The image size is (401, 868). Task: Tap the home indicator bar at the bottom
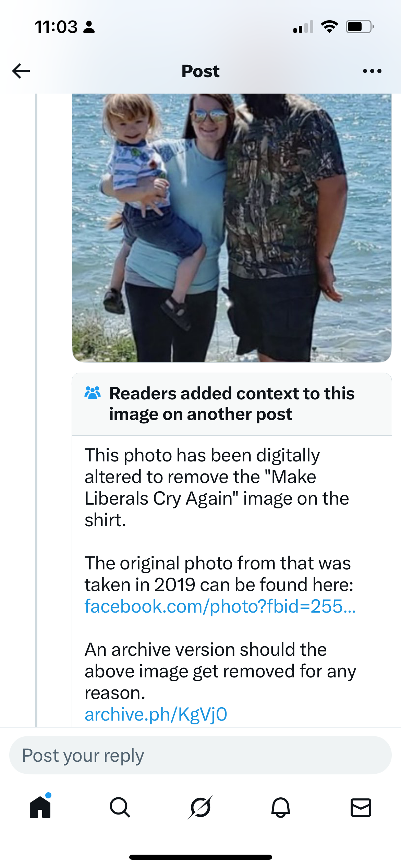coord(200,857)
